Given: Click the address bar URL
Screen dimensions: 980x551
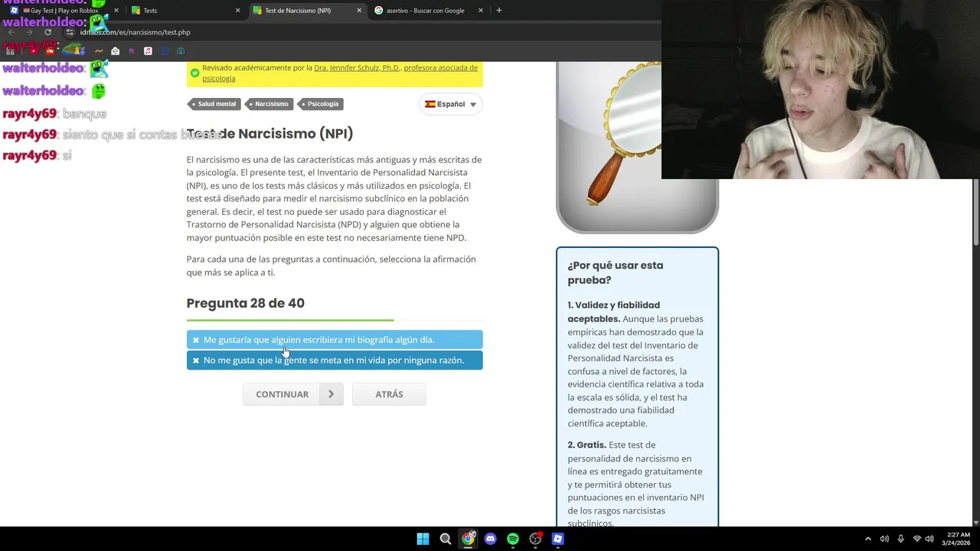Looking at the screenshot, I should click(135, 32).
